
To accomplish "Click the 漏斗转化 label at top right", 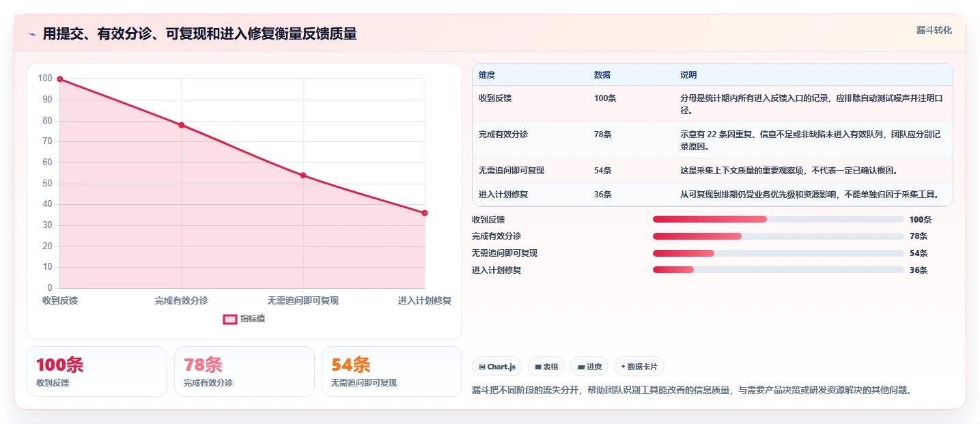I will point(934,30).
